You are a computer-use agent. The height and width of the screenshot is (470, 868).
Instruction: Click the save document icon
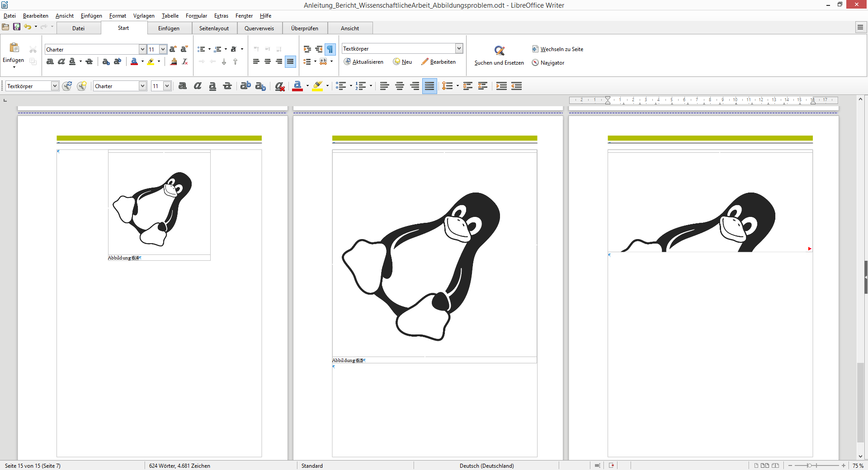[17, 27]
